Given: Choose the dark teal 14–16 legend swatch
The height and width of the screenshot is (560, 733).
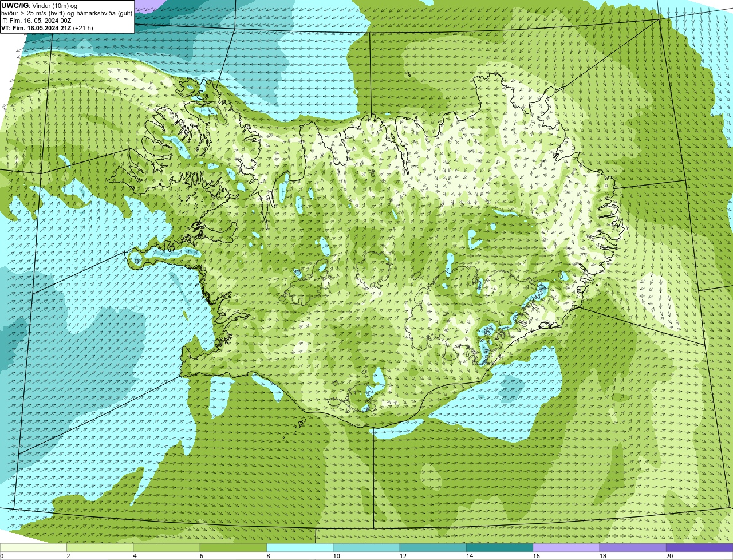Looking at the screenshot, I should pos(499,547).
